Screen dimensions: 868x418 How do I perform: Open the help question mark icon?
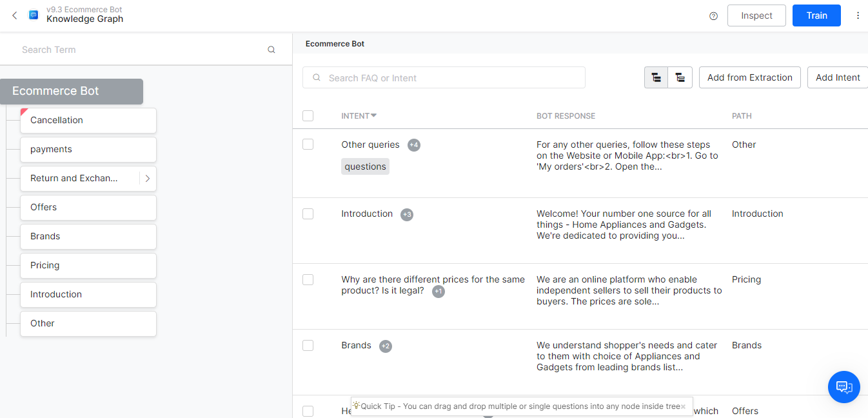pyautogui.click(x=713, y=16)
